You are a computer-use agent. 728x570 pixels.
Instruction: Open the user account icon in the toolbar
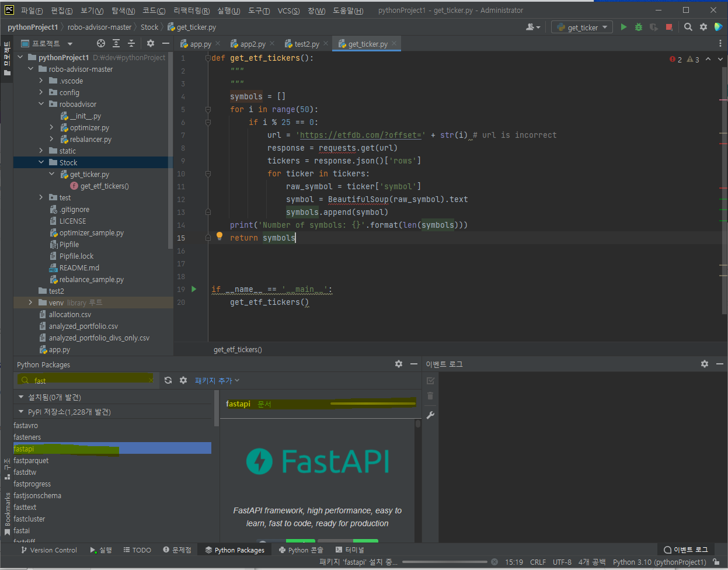click(x=532, y=27)
